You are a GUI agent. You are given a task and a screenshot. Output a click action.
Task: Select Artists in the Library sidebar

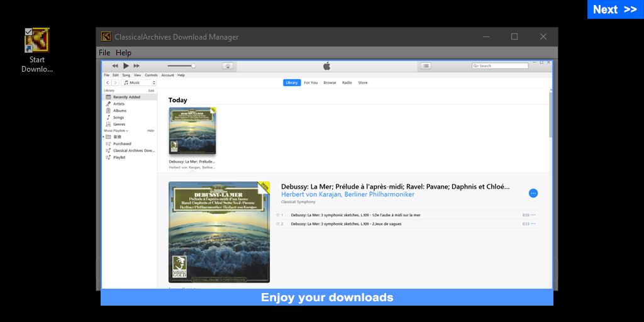pos(118,104)
